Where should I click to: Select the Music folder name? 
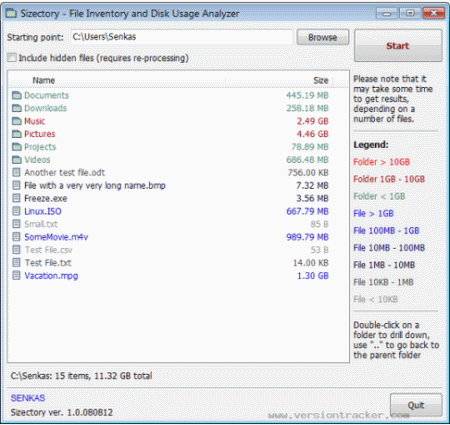(35, 121)
